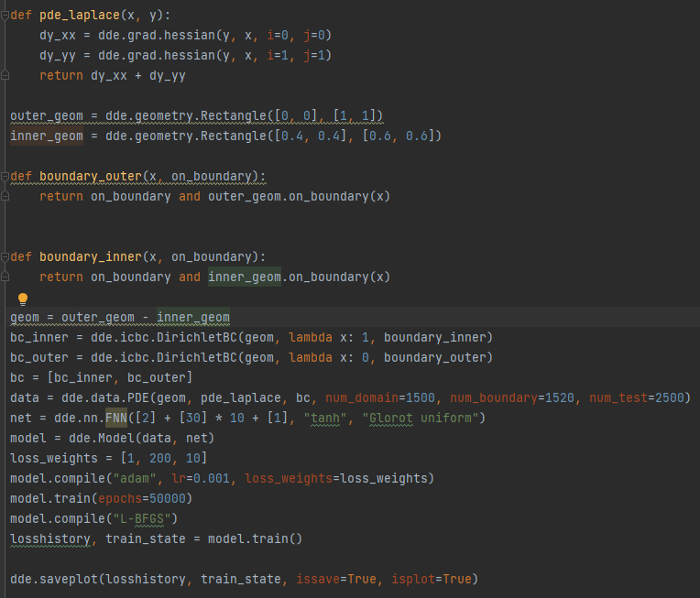Click the losshistory variable on the model.train() line
Viewport: 700px width, 598px height.
50,539
